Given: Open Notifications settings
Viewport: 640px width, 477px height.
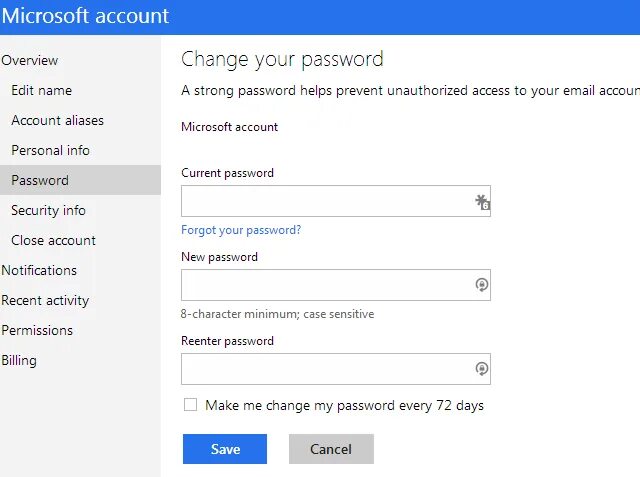Looking at the screenshot, I should 39,270.
